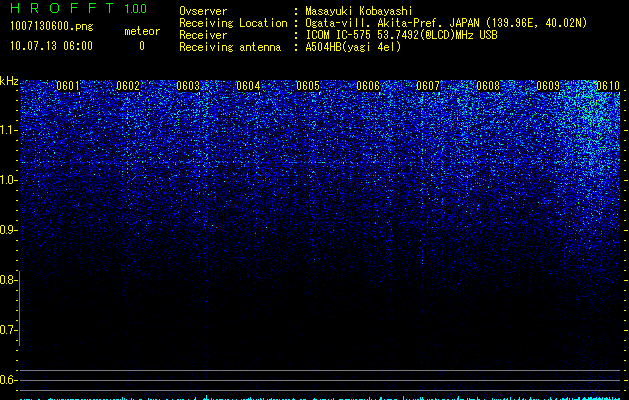Click the Receiver label
This screenshot has width=629, height=400.
coord(203,35)
